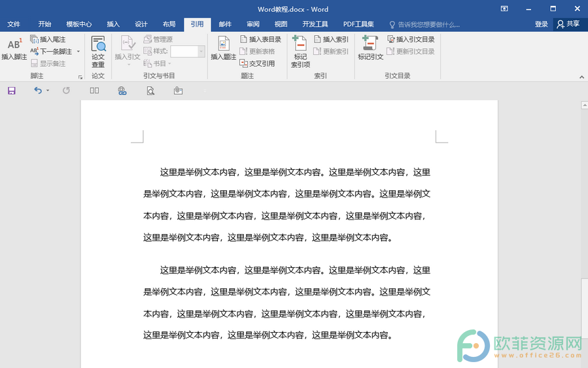Click the paperclip attachment icon
The width and height of the screenshot is (588, 368).
(178, 90)
